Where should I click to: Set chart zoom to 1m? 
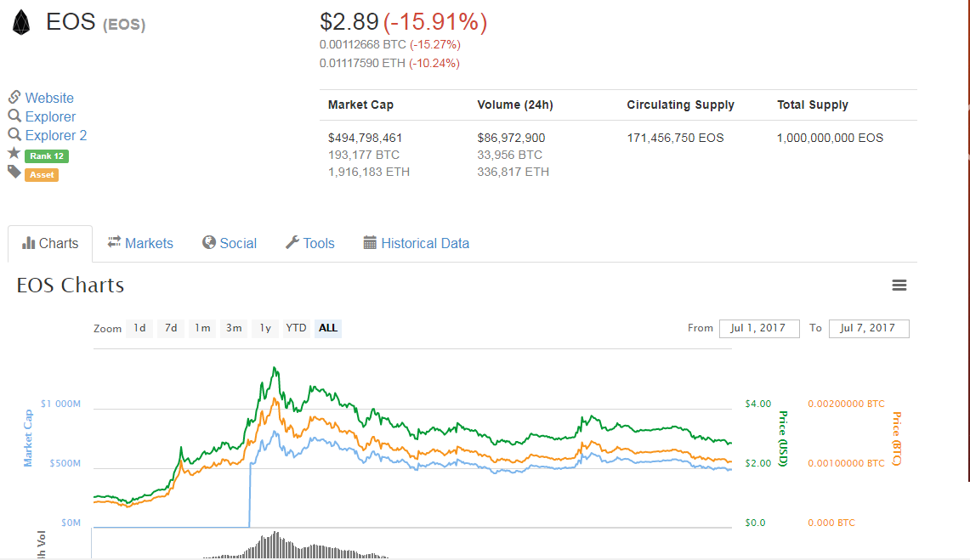pyautogui.click(x=202, y=328)
